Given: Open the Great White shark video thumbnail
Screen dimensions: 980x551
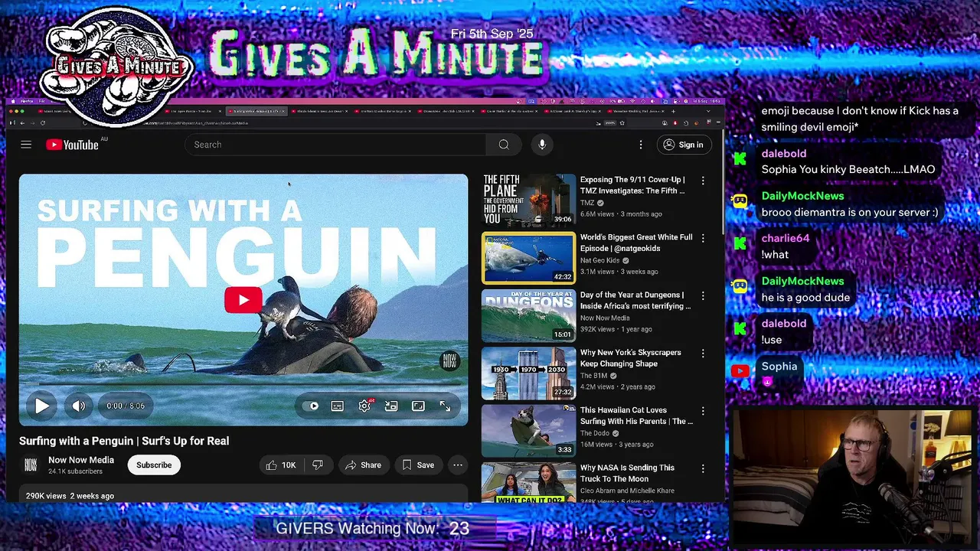Looking at the screenshot, I should point(528,258).
